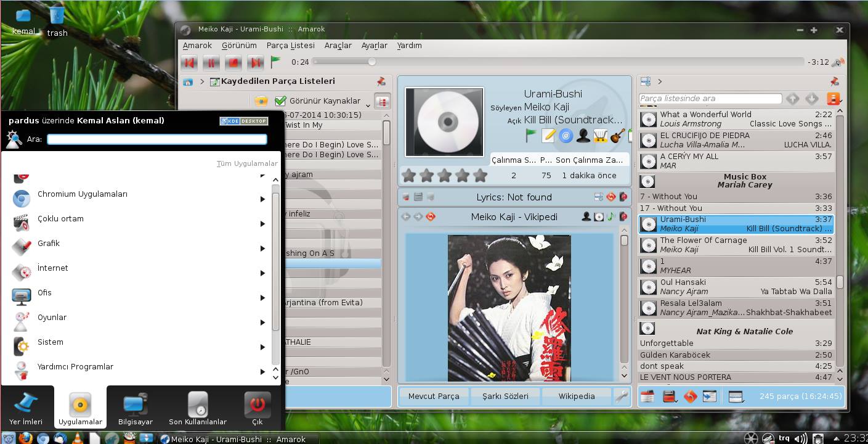Screen dimensions: 868x444
Task: Clear the playlist using bottom-left playlist icon
Action: coord(647,397)
